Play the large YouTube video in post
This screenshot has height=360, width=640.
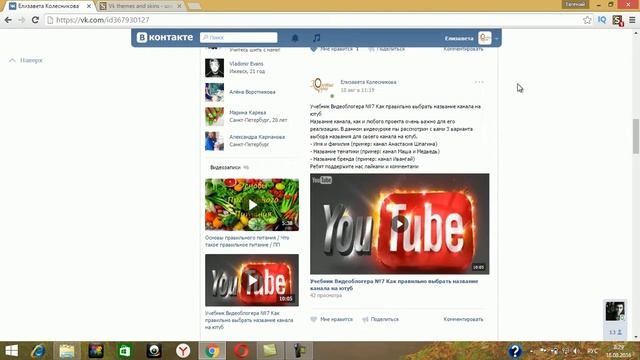point(400,224)
